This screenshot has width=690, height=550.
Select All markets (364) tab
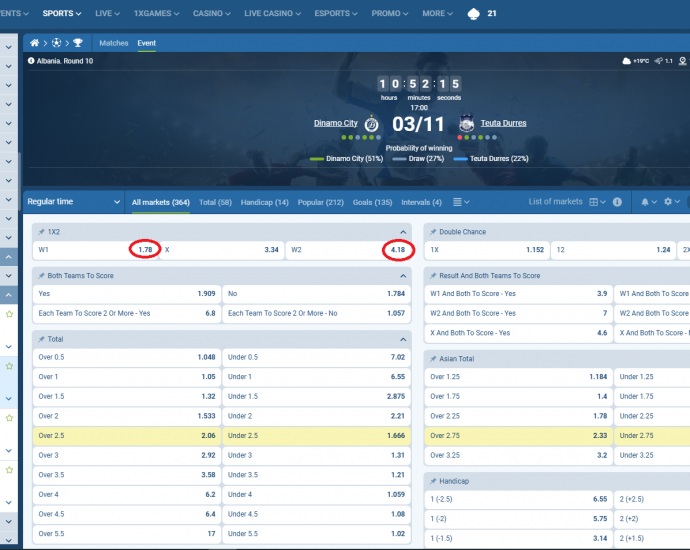(x=161, y=202)
